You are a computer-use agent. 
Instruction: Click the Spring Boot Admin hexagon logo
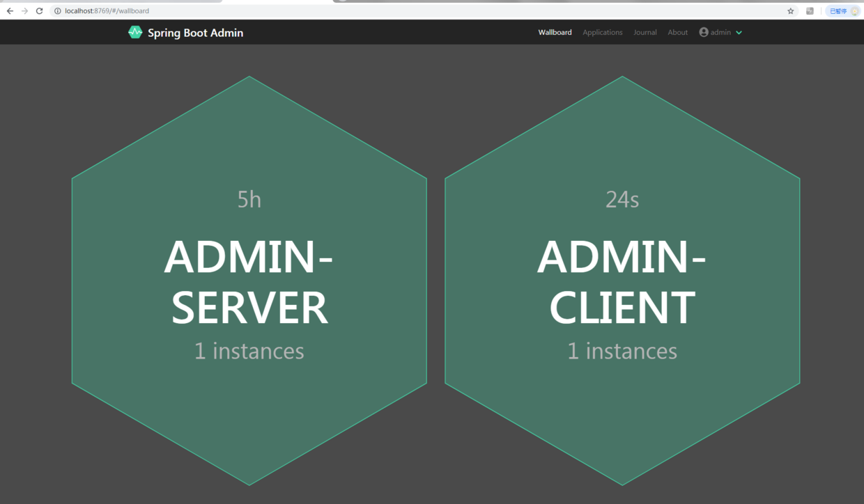(x=135, y=32)
